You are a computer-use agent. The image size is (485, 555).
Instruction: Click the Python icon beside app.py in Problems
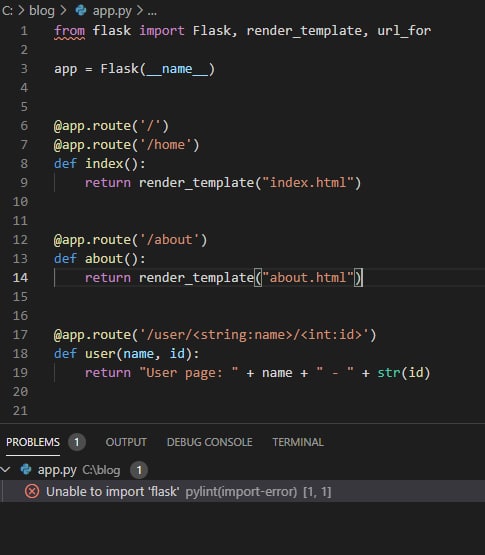click(26, 469)
